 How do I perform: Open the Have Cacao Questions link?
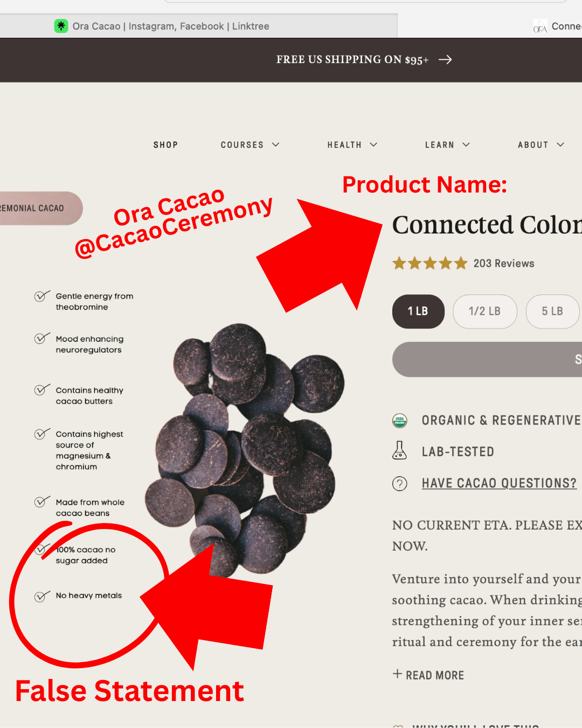click(499, 483)
